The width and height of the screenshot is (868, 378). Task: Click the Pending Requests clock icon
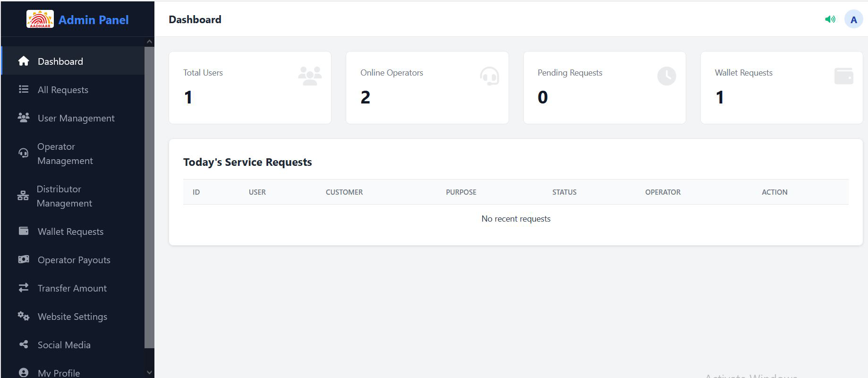[666, 76]
